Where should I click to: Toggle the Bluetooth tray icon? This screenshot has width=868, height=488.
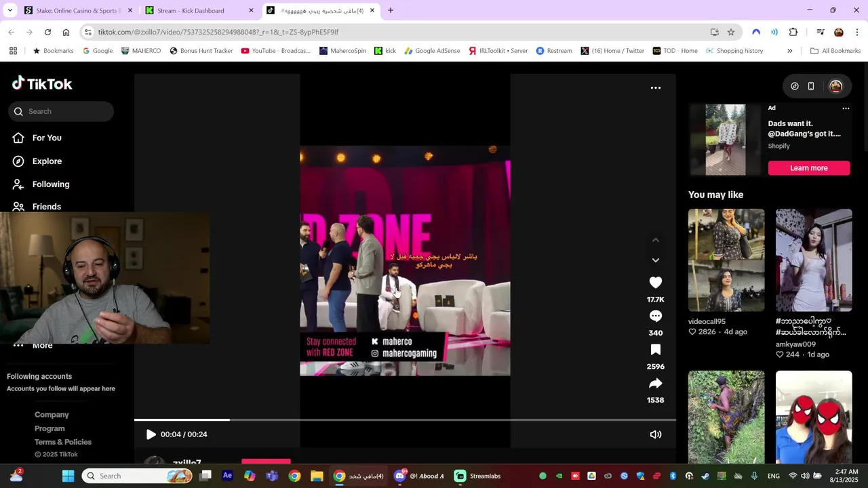(x=673, y=476)
